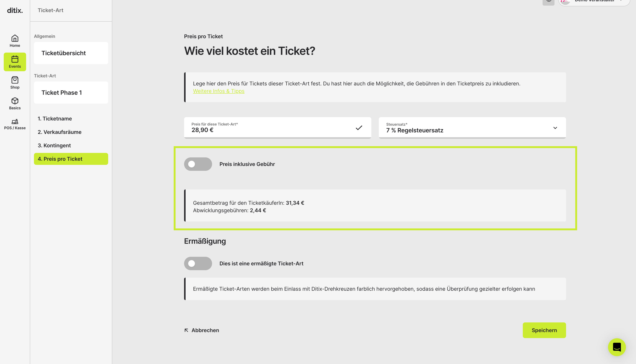The image size is (636, 364).
Task: Click the checkmark in the price field
Action: [359, 128]
